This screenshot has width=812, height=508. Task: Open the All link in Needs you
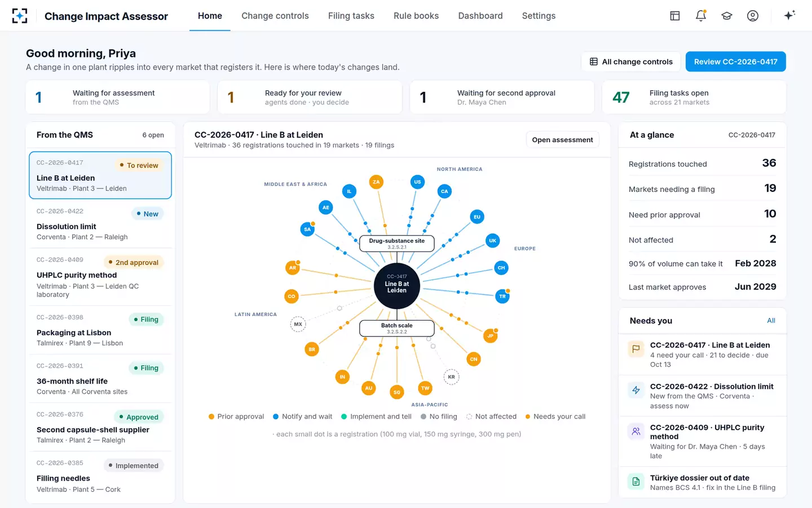[771, 321]
